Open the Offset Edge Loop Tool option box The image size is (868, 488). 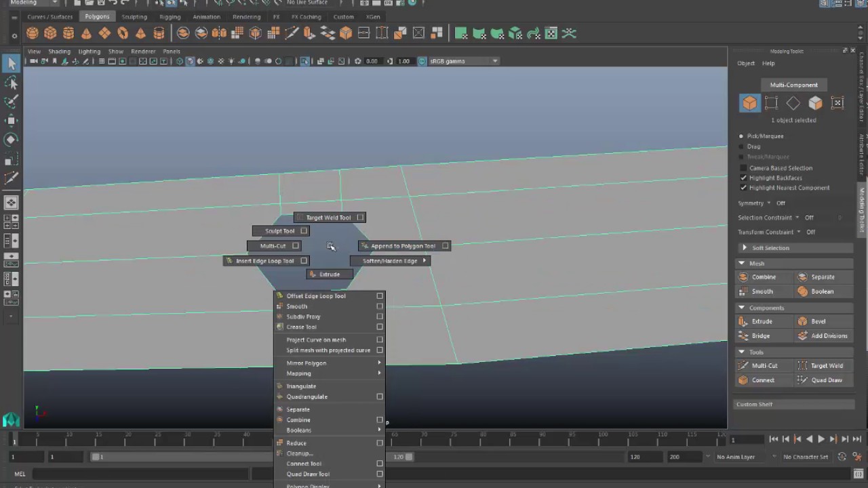pyautogui.click(x=380, y=296)
